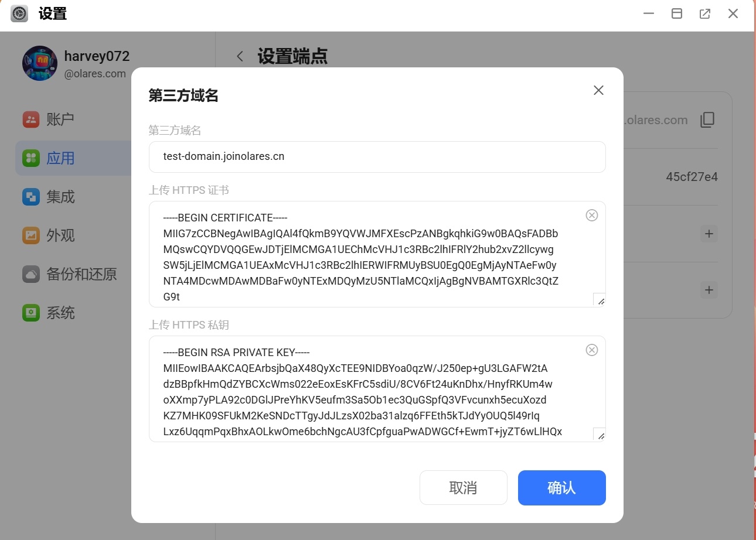Click the lower plus button on the right panel
756x540 pixels.
pyautogui.click(x=709, y=289)
